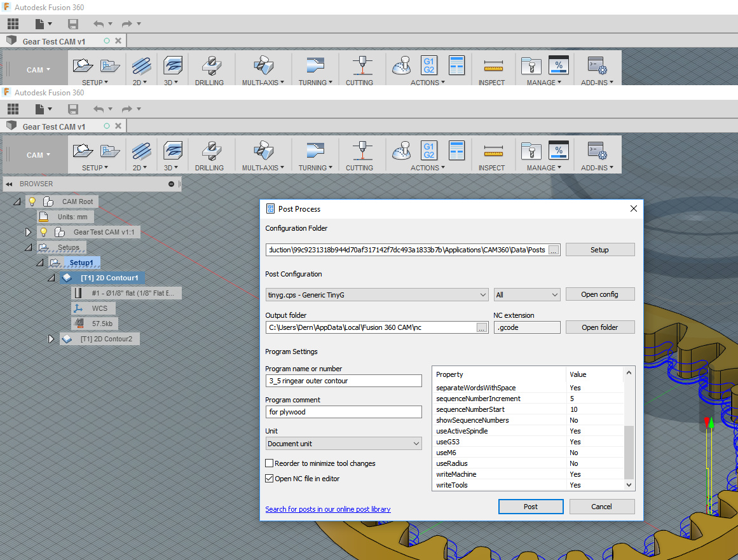
Task: Open 3D milling icon in lower toolbar
Action: click(x=173, y=151)
